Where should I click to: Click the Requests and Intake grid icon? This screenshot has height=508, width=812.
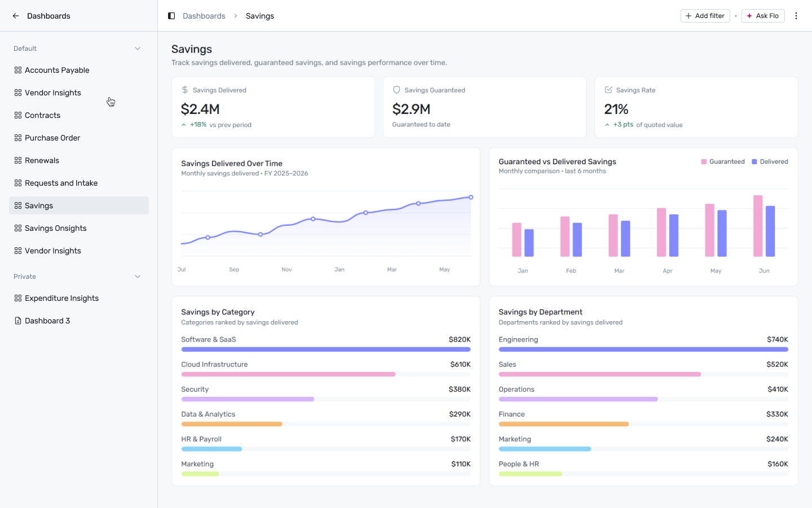pos(18,183)
